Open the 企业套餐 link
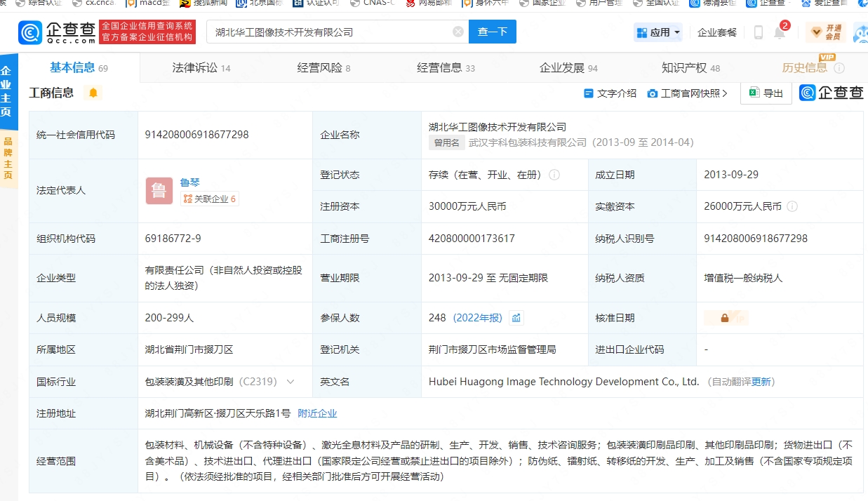Image resolution: width=868 pixels, height=501 pixels. pyautogui.click(x=717, y=32)
